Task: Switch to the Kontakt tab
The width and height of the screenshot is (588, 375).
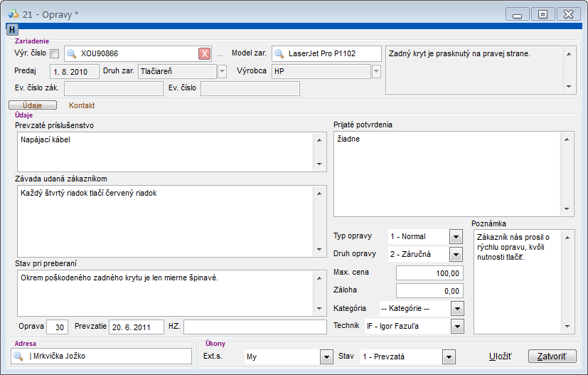Action: click(x=82, y=105)
